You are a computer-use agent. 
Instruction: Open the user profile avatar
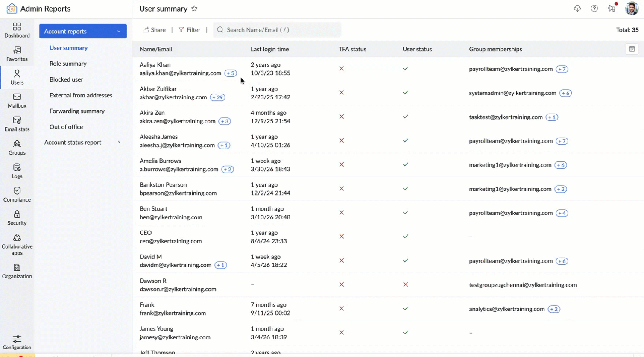click(631, 9)
